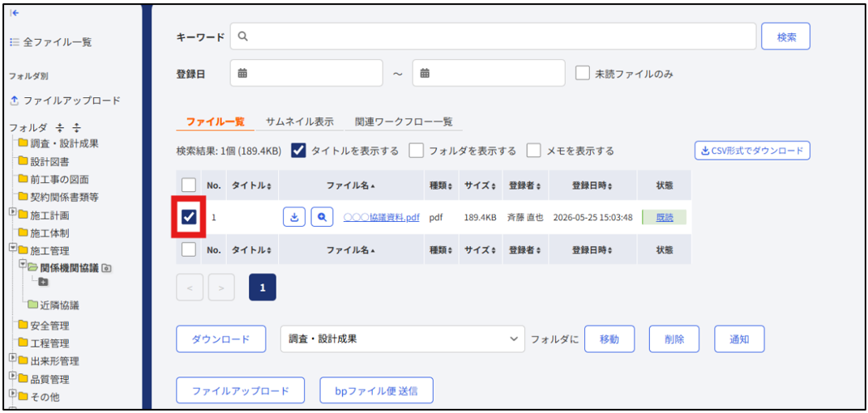The width and height of the screenshot is (868, 413).
Task: Click the 既読 status link
Action: click(x=665, y=217)
